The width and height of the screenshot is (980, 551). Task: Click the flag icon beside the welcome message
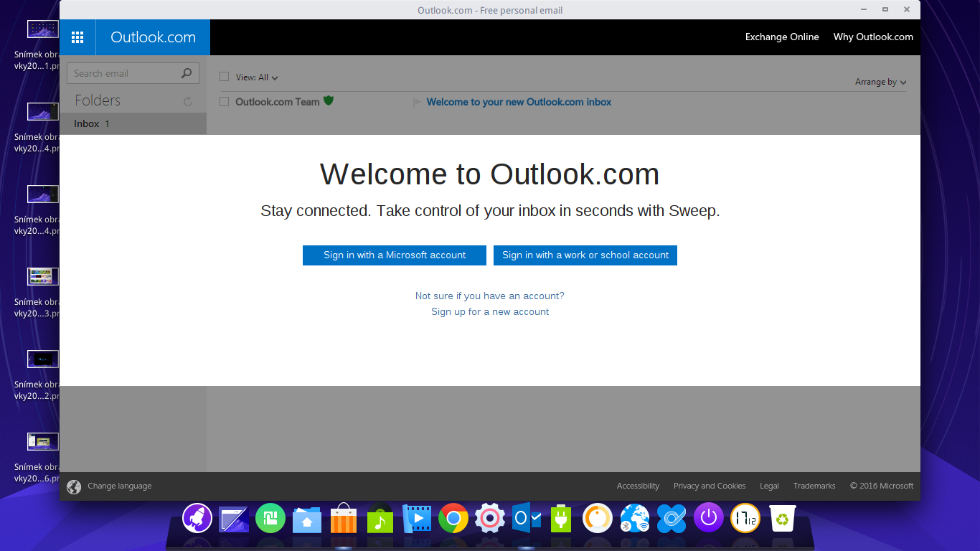[x=418, y=103]
